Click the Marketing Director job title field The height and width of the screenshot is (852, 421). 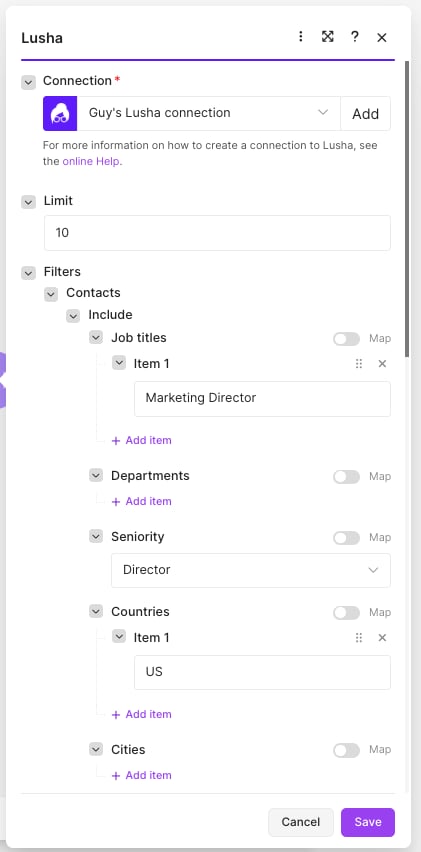click(x=262, y=399)
